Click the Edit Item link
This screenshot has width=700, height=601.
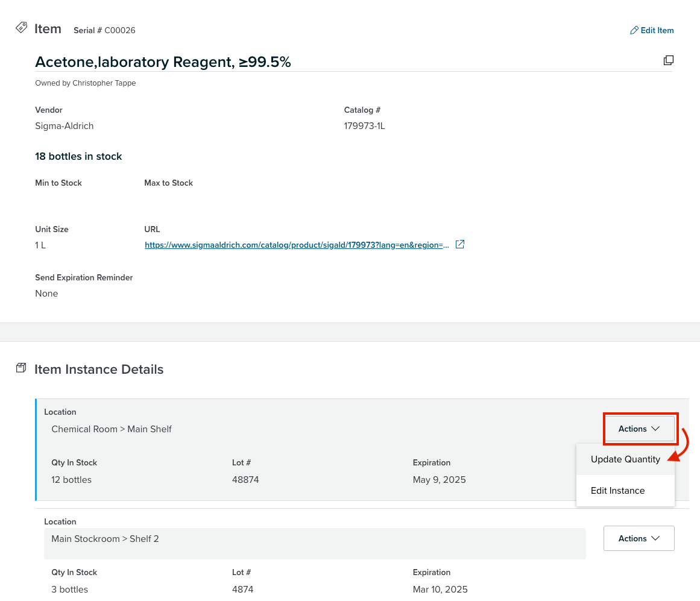click(652, 30)
